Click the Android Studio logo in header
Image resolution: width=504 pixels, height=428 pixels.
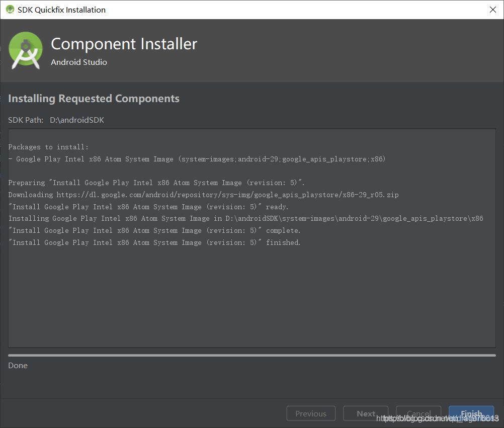(x=25, y=50)
